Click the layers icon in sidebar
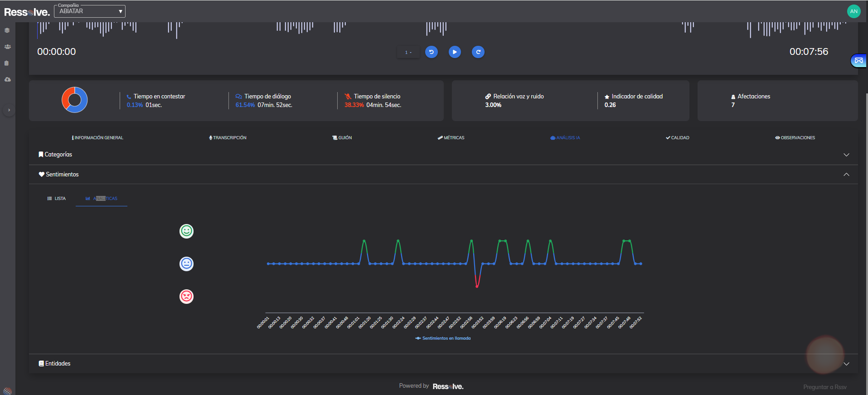This screenshot has height=395, width=868. [7, 30]
